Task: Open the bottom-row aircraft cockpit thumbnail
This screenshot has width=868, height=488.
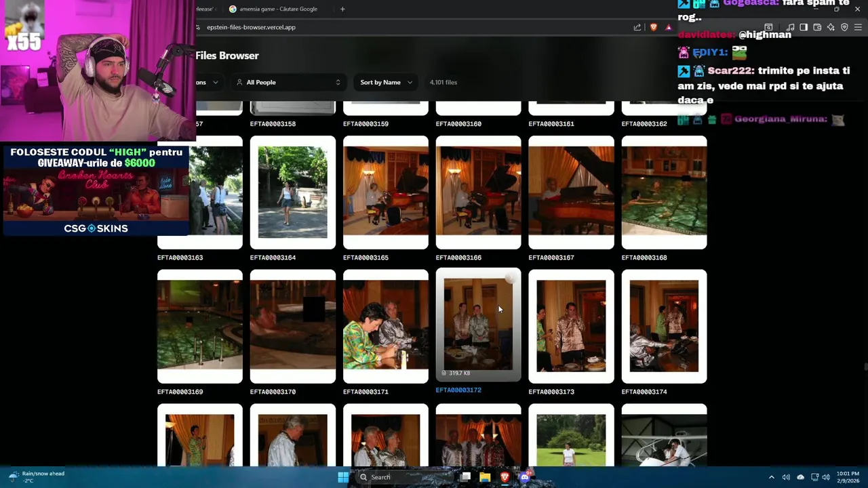Action: coord(665,435)
